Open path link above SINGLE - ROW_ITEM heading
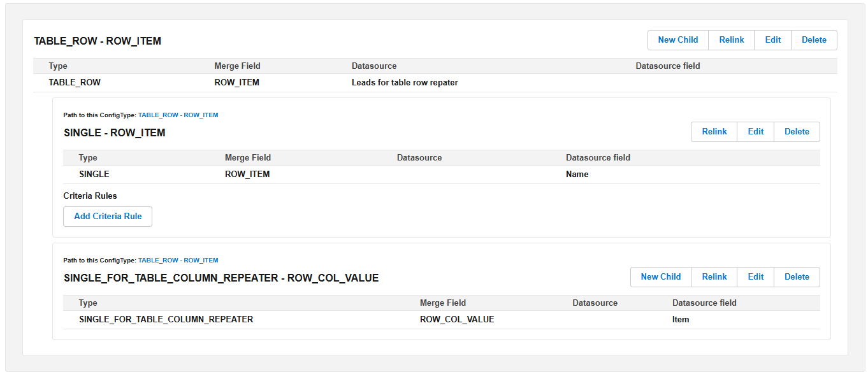The height and width of the screenshot is (379, 868). coord(178,115)
